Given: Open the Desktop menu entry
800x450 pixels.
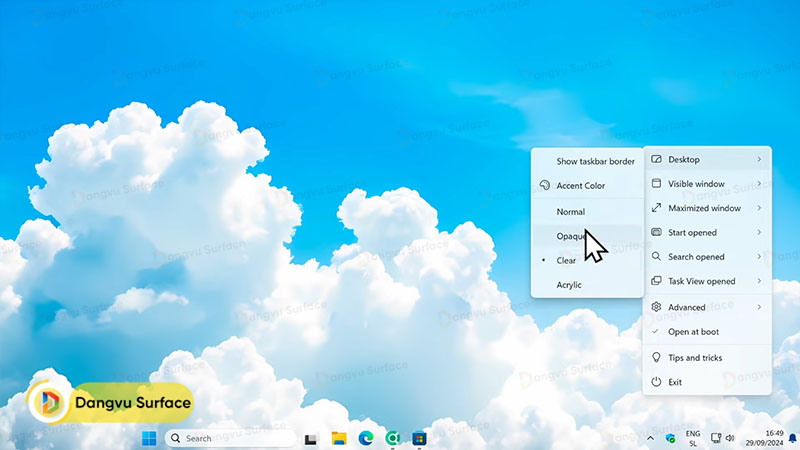Looking at the screenshot, I should tap(707, 159).
